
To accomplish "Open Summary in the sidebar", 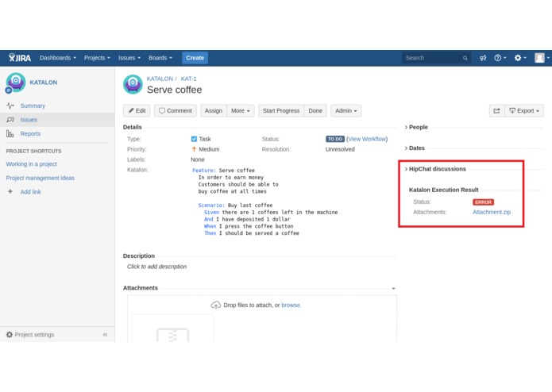I will [33, 106].
